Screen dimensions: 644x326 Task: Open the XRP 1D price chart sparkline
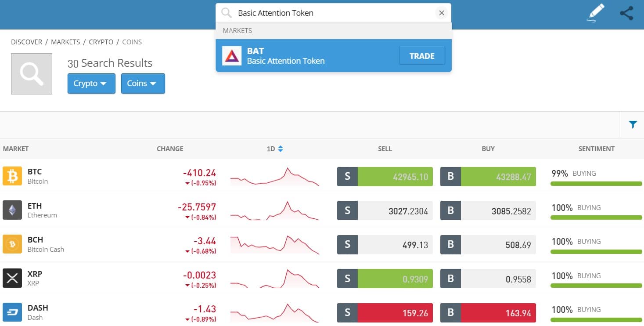(x=275, y=279)
